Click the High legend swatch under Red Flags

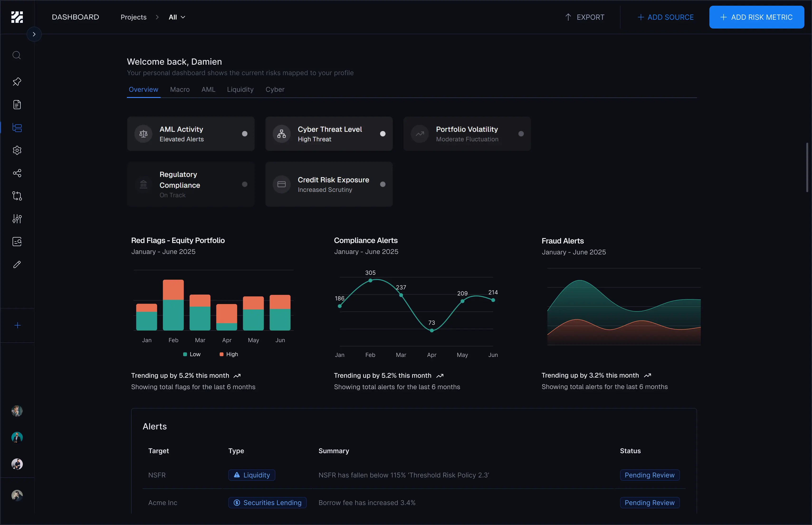(x=221, y=354)
